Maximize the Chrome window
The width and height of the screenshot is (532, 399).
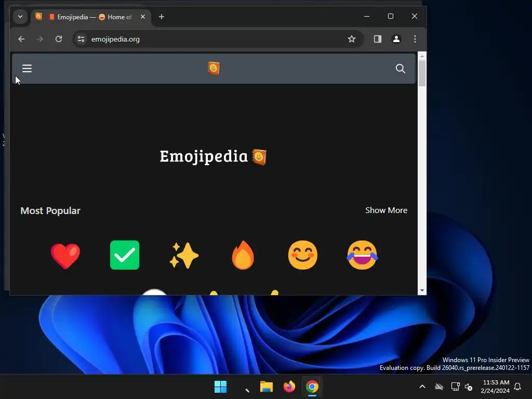point(391,16)
